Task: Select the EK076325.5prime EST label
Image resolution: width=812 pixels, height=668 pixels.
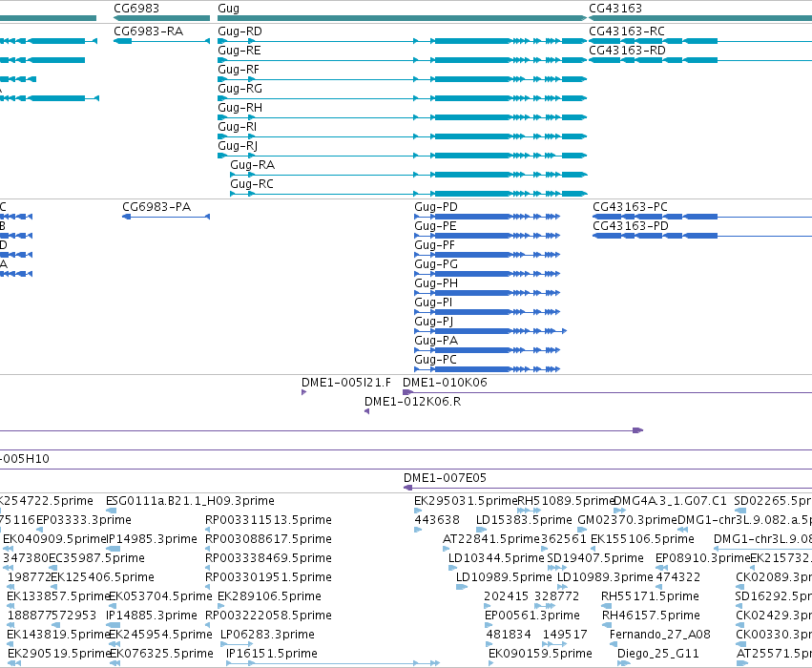Action: pyautogui.click(x=161, y=654)
